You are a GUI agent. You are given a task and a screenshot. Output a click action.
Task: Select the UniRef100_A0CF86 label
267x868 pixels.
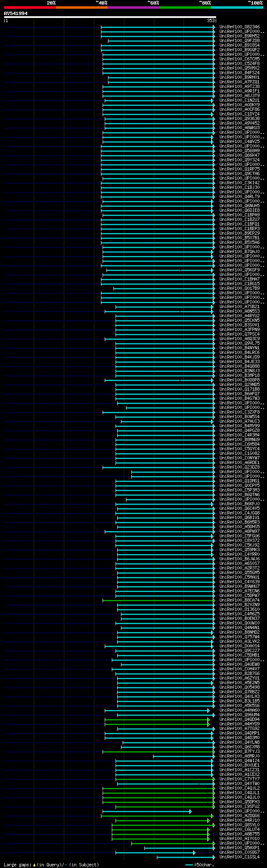pyautogui.click(x=239, y=110)
